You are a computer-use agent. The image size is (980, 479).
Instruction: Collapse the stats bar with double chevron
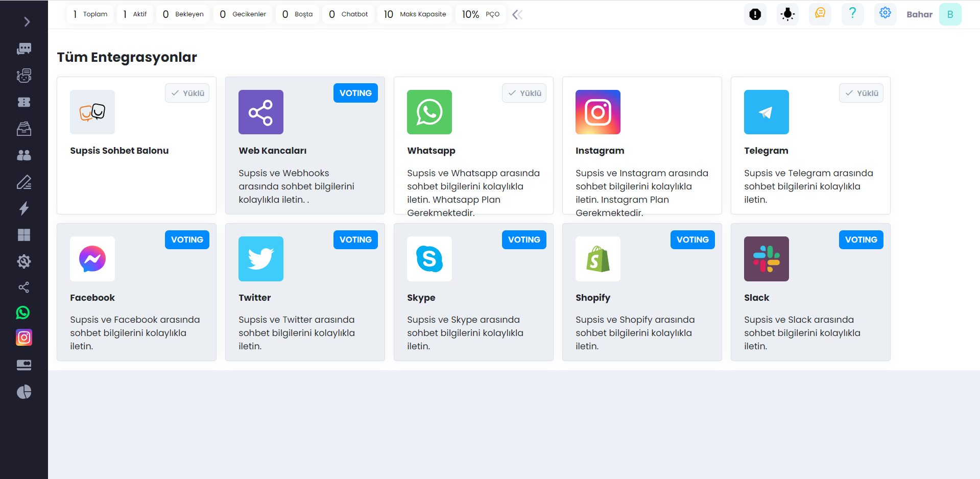[x=517, y=14]
